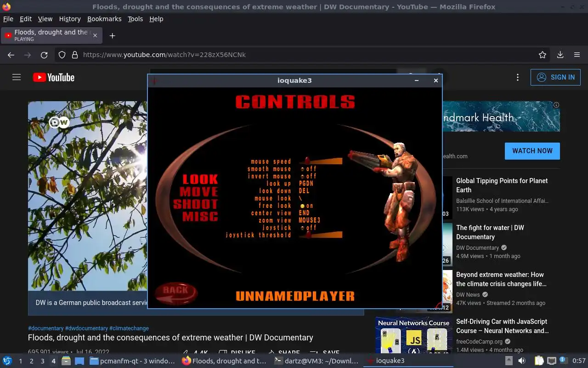The height and width of the screenshot is (368, 588).
Task: Change the look up PGDN binding
Action: pos(306,184)
